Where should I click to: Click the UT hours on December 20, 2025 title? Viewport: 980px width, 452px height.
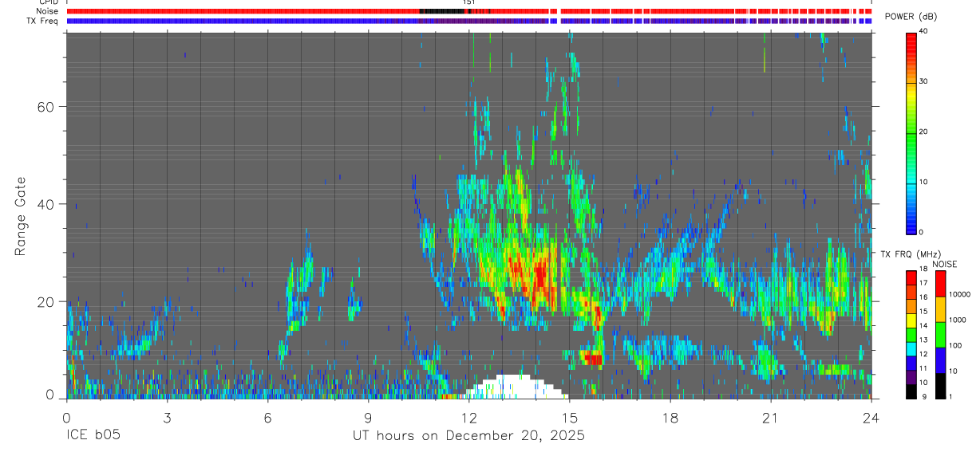click(x=468, y=436)
